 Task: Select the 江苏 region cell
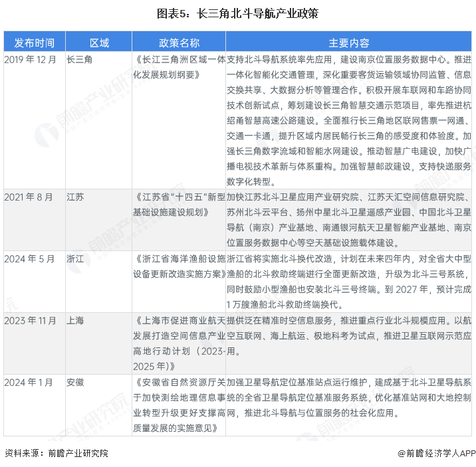pyautogui.click(x=75, y=197)
